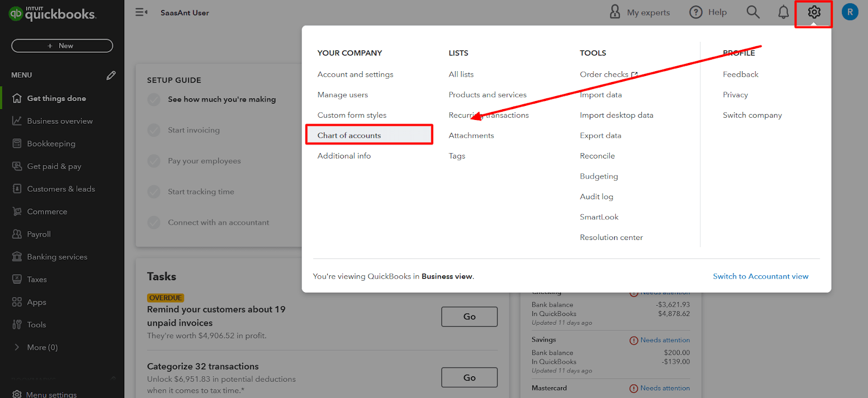Open Budgeting tool

tap(599, 176)
